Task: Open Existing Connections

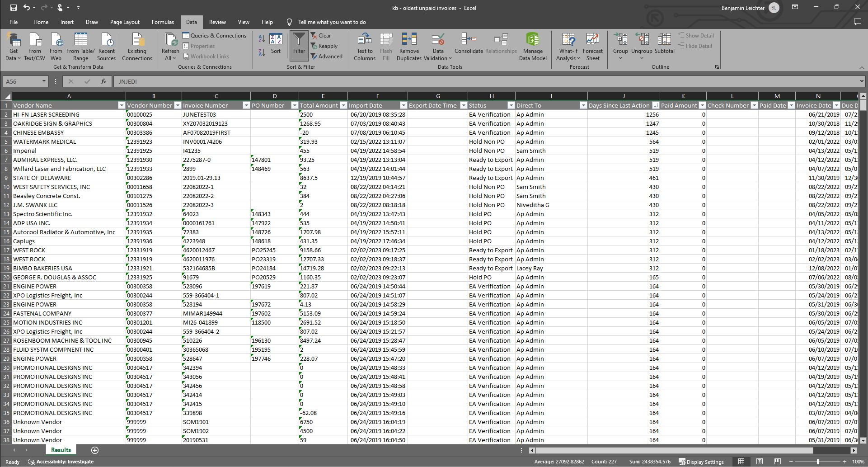Action: [x=137, y=47]
